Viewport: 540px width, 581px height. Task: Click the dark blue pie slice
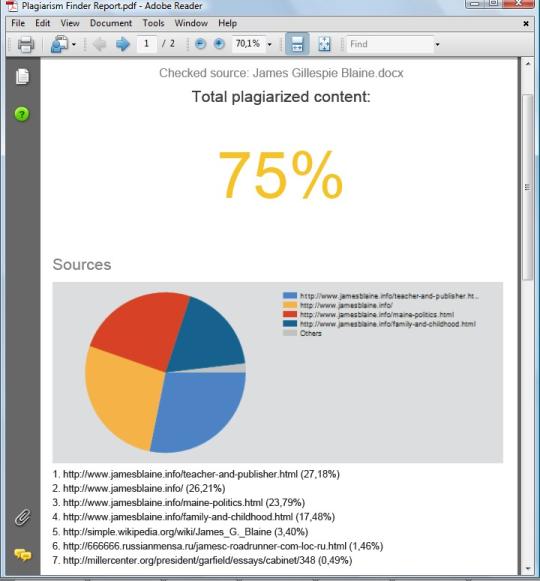pos(208,337)
